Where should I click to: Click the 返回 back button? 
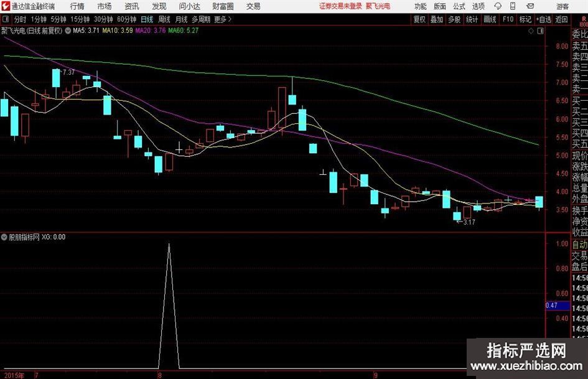point(561,19)
